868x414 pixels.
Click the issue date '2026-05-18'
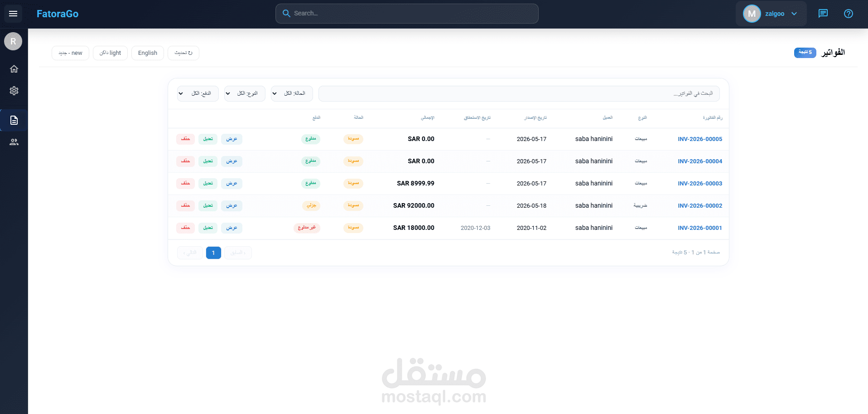[531, 206]
